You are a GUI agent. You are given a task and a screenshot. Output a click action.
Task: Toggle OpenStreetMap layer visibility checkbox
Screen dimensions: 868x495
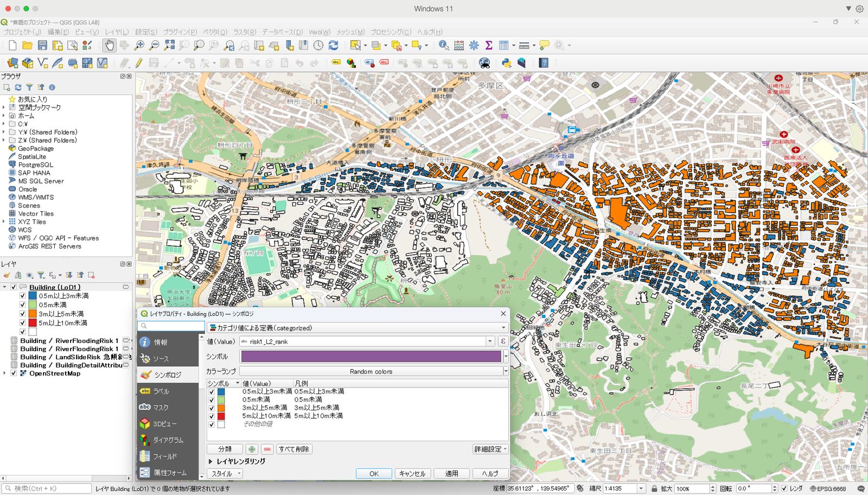pos(14,373)
